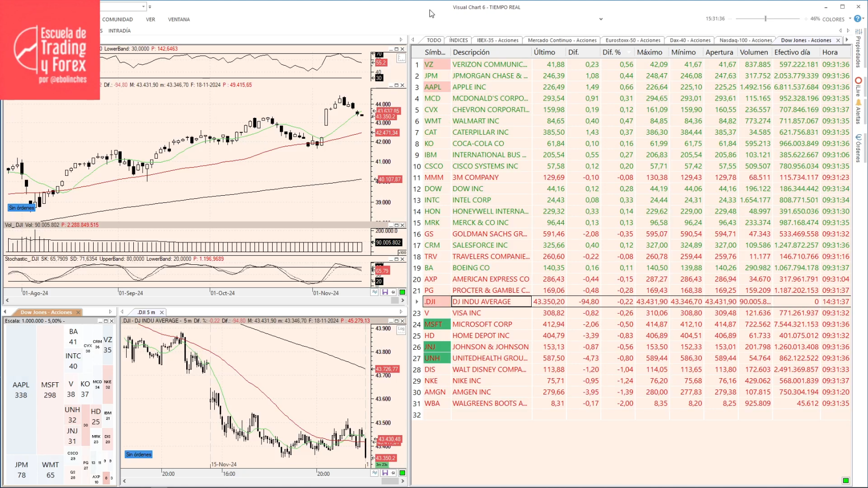This screenshot has height=488, width=868.
Task: Click the save icon below the 5-minute chart
Action: coord(385,473)
